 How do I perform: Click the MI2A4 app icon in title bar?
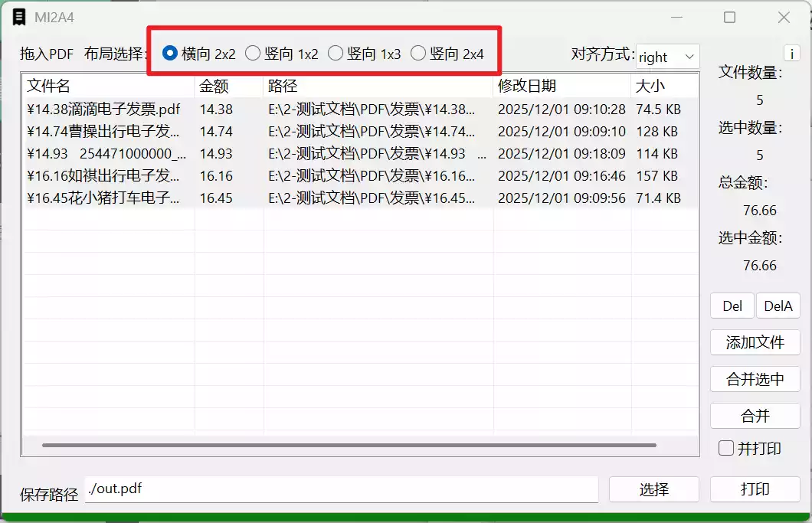(x=19, y=17)
